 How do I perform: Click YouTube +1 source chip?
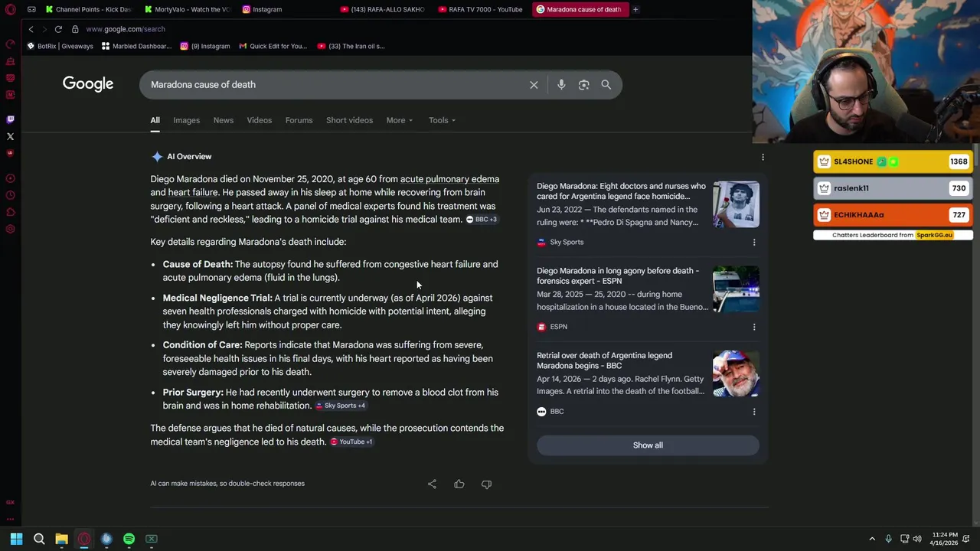coord(351,442)
